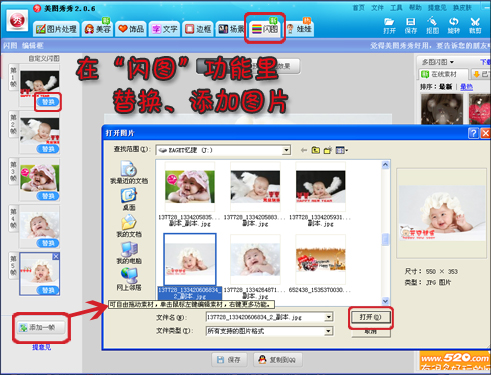The image size is (491, 375).
Task: Open the 场景 tab
Action: point(231,29)
